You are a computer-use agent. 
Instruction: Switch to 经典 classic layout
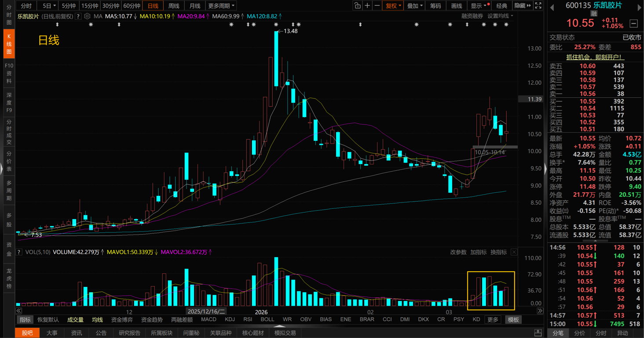pos(501,6)
